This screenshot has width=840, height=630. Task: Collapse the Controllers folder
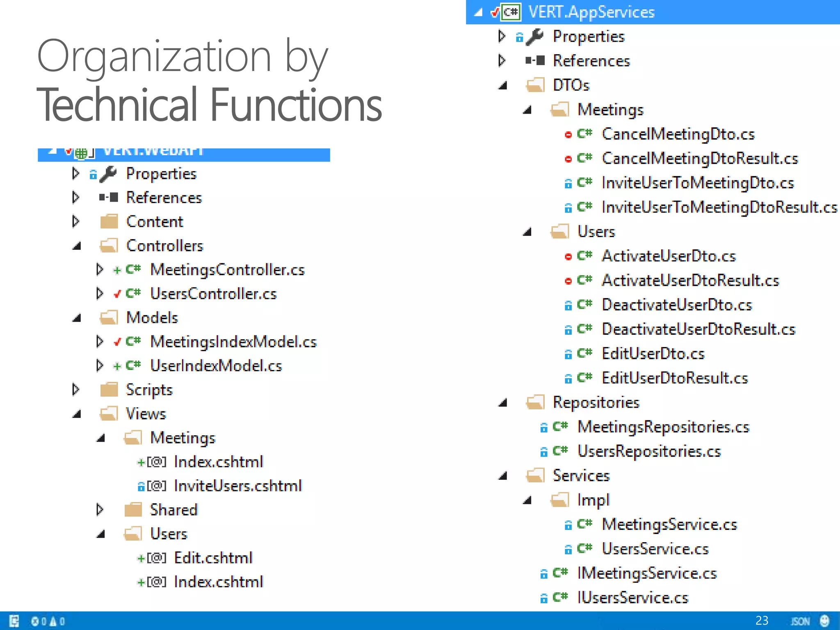coord(76,246)
